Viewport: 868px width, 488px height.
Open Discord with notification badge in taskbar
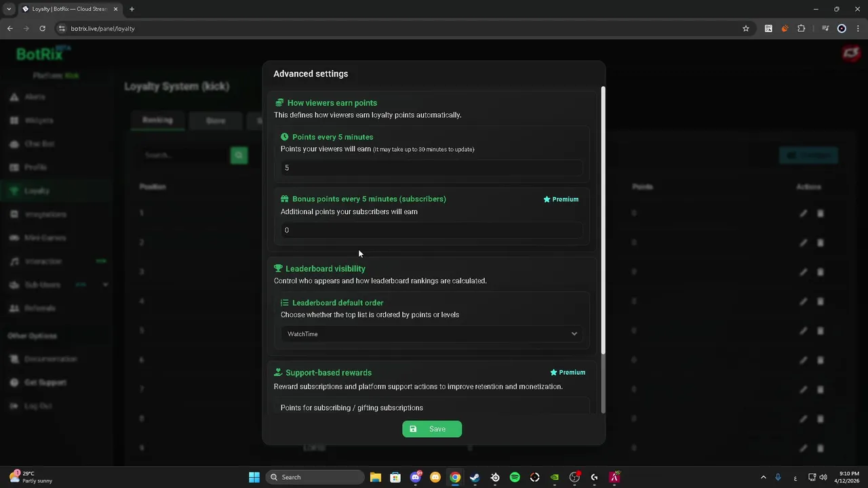point(416,477)
